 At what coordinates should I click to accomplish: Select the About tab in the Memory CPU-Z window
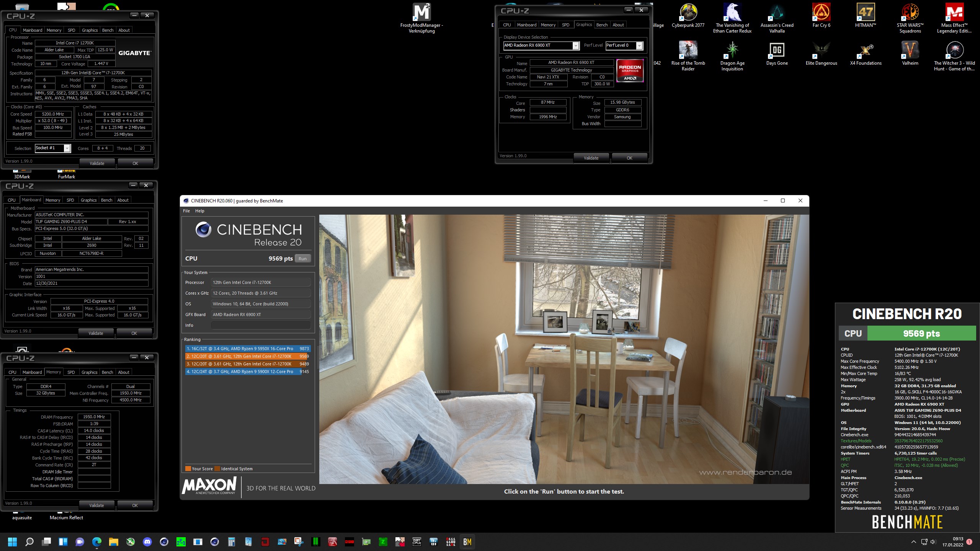click(124, 372)
